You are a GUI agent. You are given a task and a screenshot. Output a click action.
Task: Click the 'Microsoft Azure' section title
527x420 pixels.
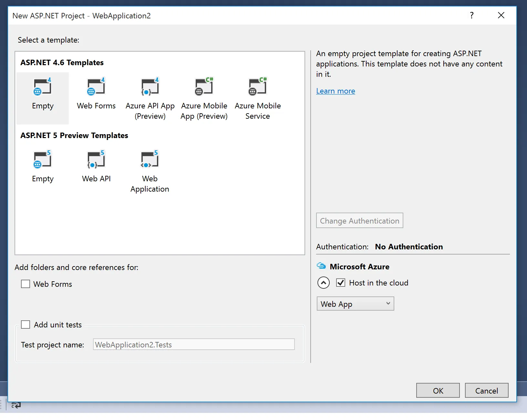point(359,267)
